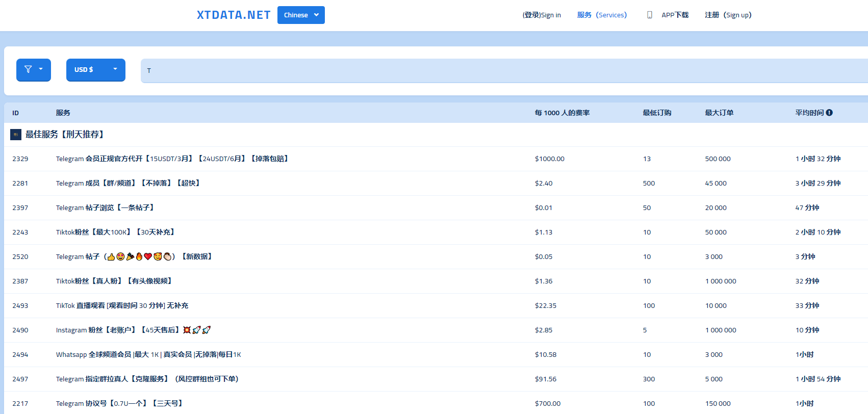Click the phone icon beside APP下载
868x414 pixels.
coord(649,15)
